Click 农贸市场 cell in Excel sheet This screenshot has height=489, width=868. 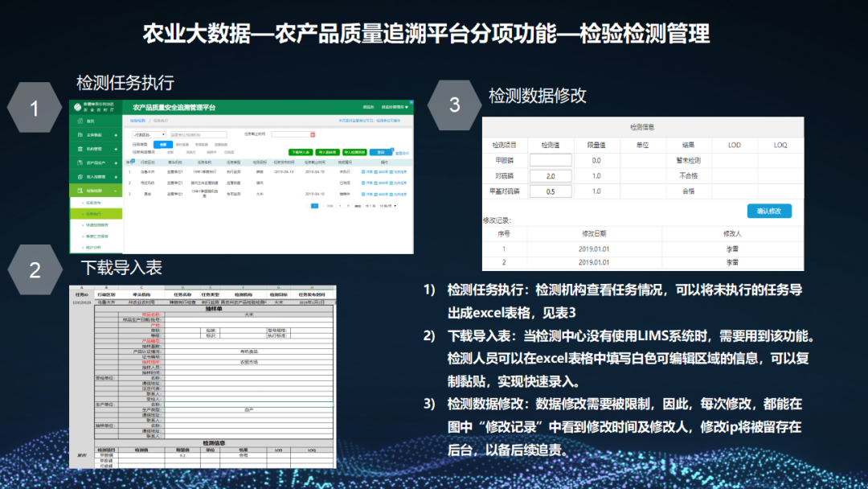(248, 362)
